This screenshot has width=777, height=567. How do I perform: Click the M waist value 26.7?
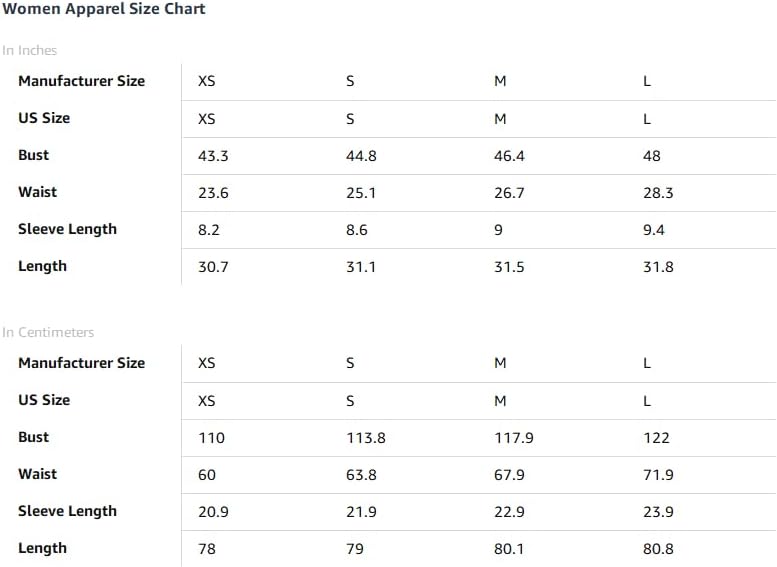pyautogui.click(x=509, y=193)
